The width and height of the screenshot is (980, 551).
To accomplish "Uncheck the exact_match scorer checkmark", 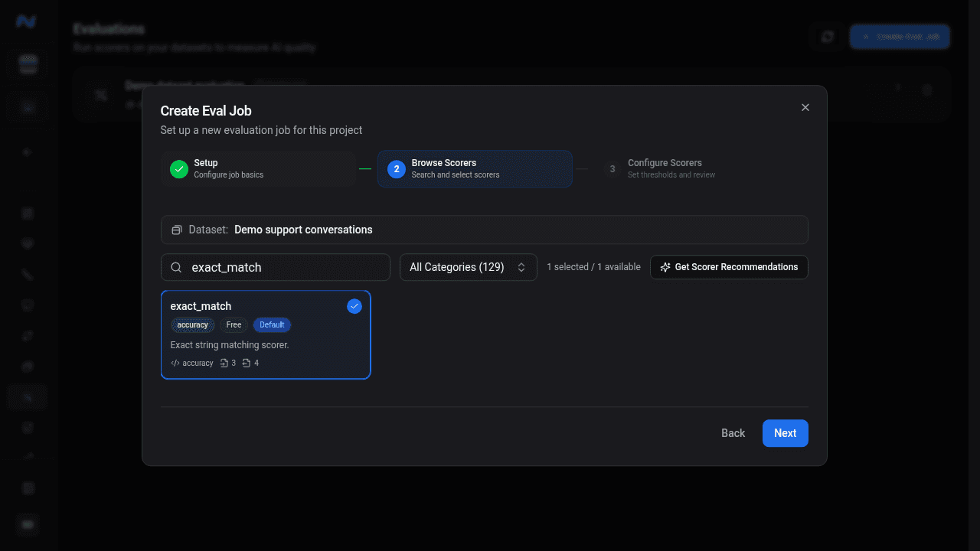I will click(354, 306).
